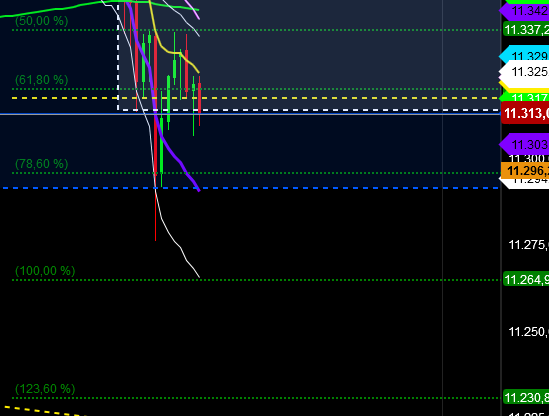Screen dimensions: 549x416
Task: Click the green 11.264 Fibonacci price label
Action: (x=526, y=279)
